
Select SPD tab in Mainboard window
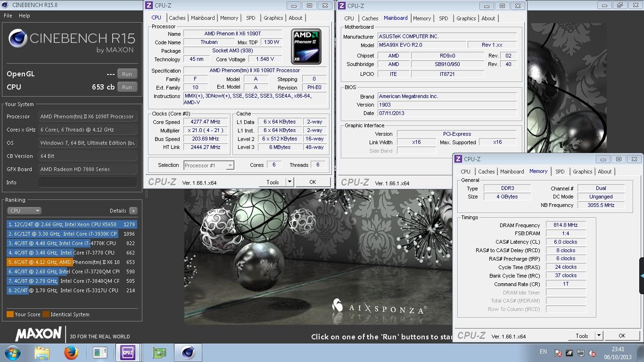(444, 18)
